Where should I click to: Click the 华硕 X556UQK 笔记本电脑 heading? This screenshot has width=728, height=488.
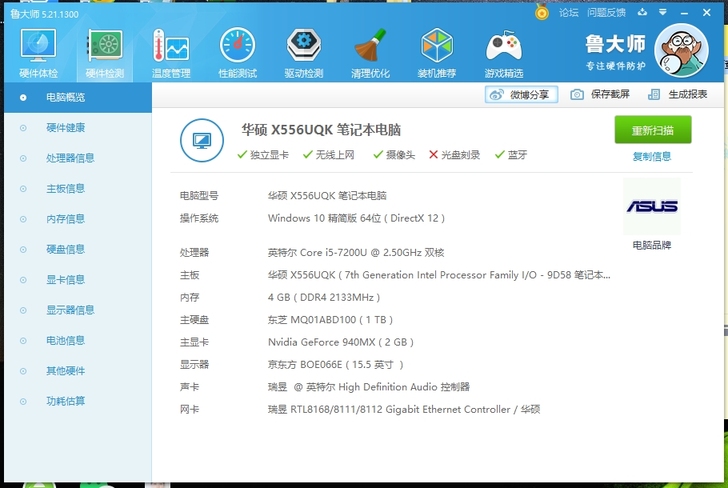click(321, 130)
